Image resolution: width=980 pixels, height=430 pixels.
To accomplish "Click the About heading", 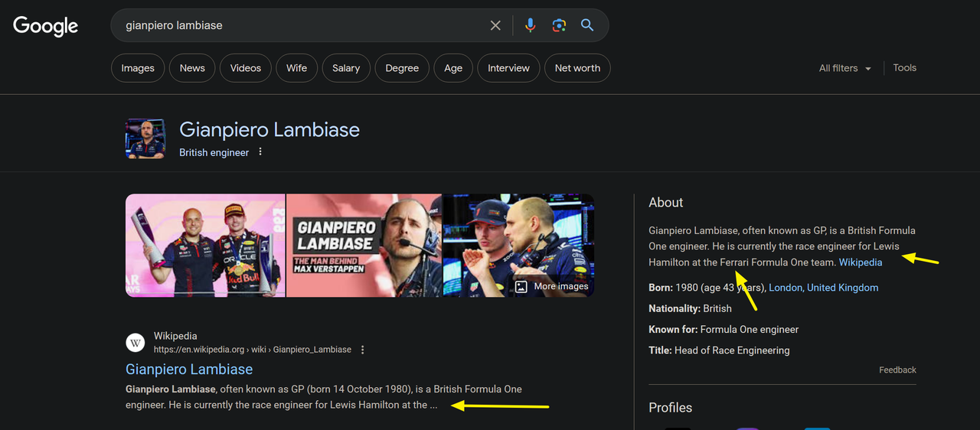I will coord(666,203).
